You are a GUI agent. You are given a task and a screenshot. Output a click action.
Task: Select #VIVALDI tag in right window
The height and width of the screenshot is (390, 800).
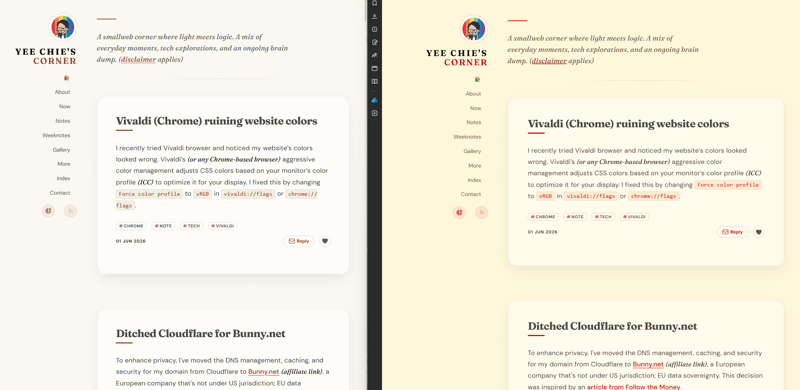(634, 217)
